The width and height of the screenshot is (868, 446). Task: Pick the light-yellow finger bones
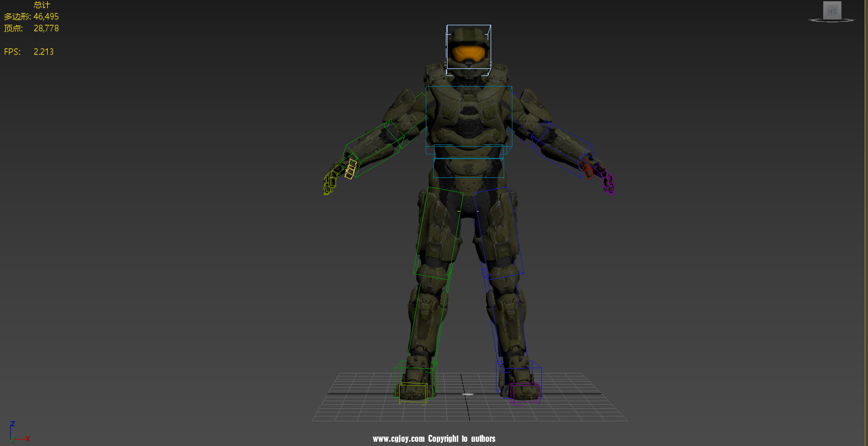[351, 169]
